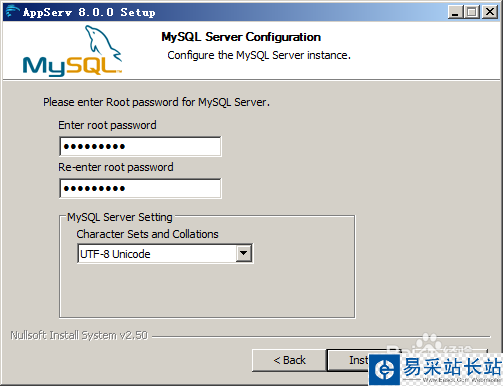This screenshot has height=386, width=503.
Task: Click the Chinese watermark site text
Action: click(452, 367)
